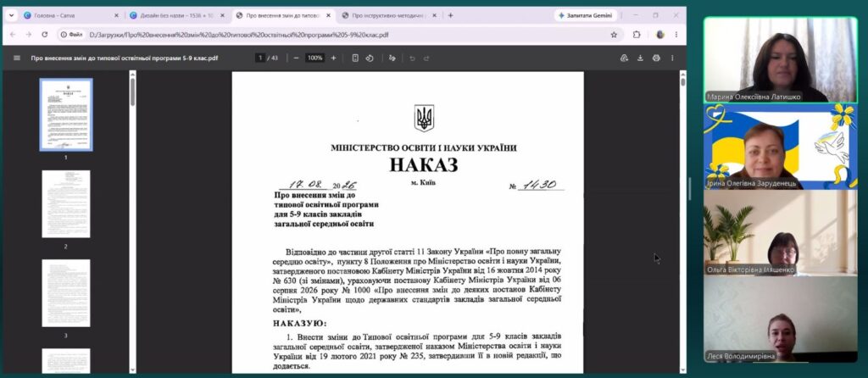Viewport: 868px width, 378px height.
Task: Toggle the PDF sidebar hamburger menu
Action: click(17, 58)
